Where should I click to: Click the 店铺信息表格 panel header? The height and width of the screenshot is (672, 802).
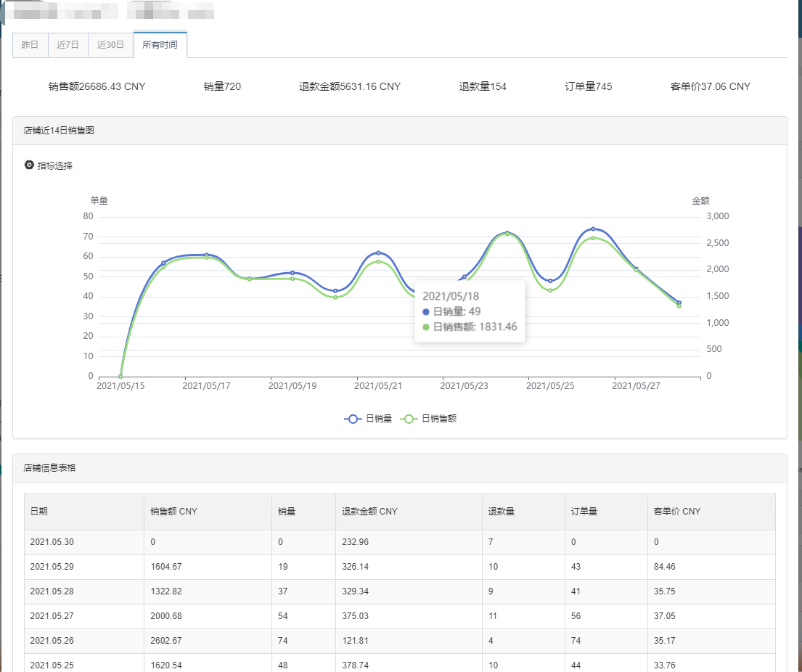tap(49, 469)
